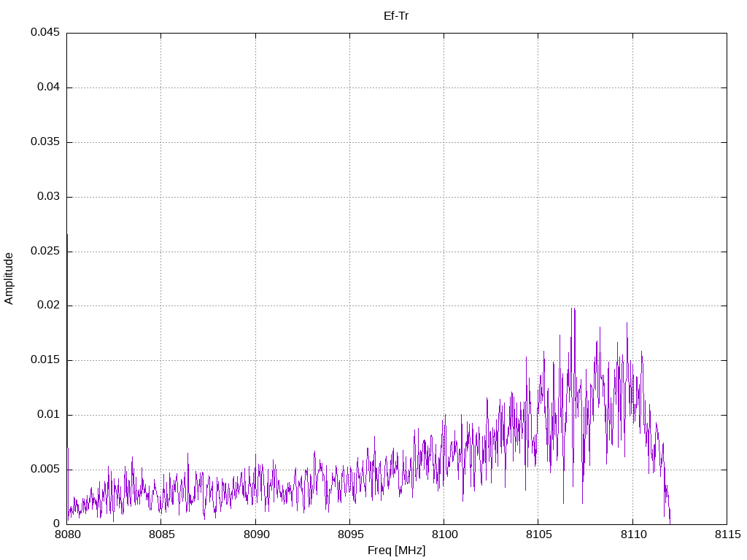Viewport: 747px width, 560px height.
Task: Select the Amplitude y-axis label
Action: point(9,279)
